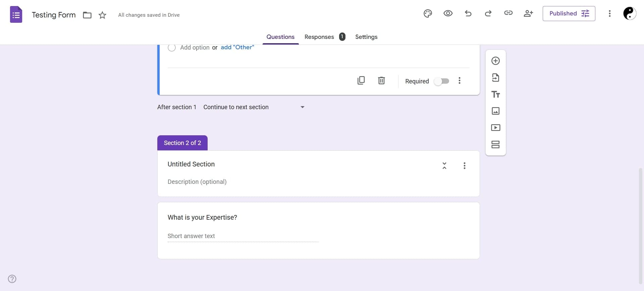Screen dimensions: 644x291
Task: Star the Testing Form
Action: 102,15
